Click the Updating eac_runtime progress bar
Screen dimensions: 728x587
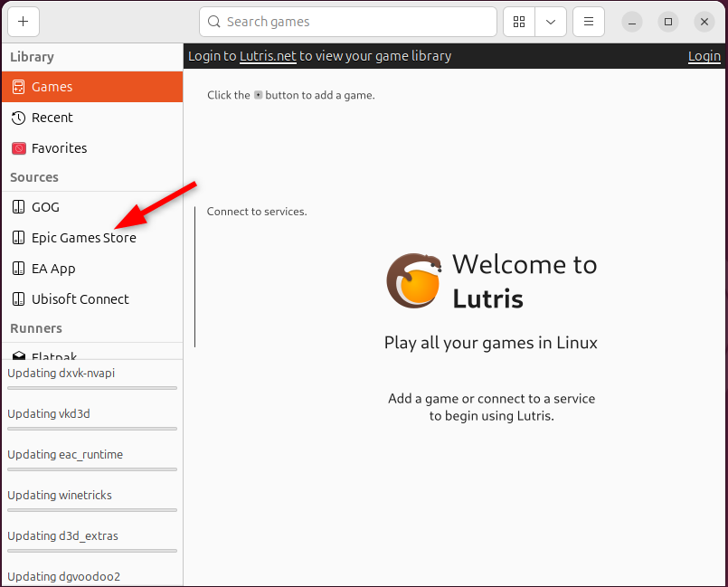tap(92, 469)
